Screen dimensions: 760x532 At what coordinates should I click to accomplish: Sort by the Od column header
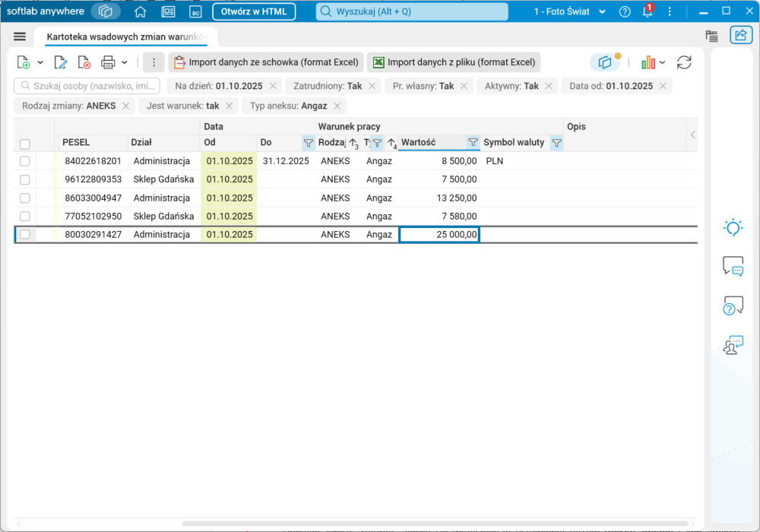click(x=228, y=142)
